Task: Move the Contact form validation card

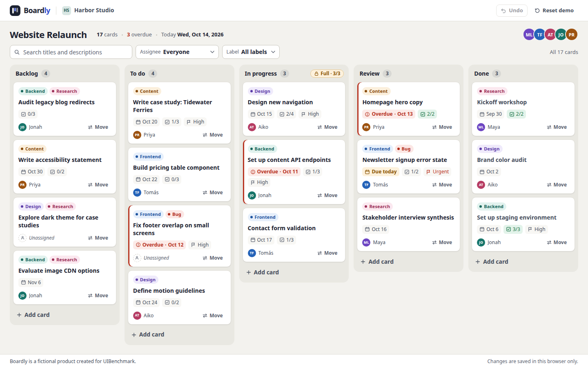Action: point(327,253)
